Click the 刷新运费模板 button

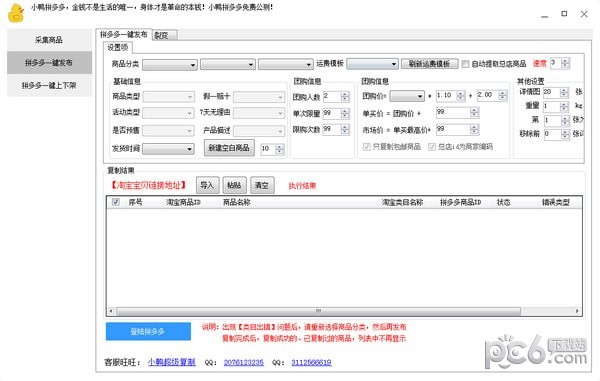[x=429, y=64]
